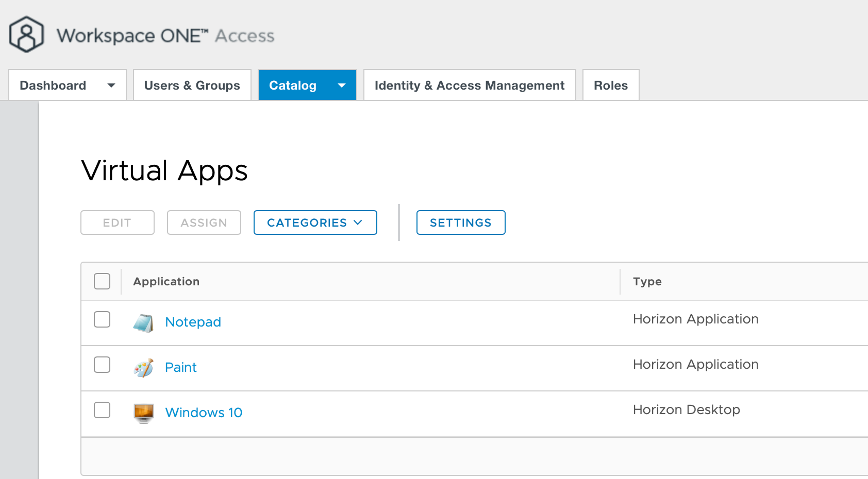
Task: Open the Catalog tab dropdown arrow
Action: 341,85
